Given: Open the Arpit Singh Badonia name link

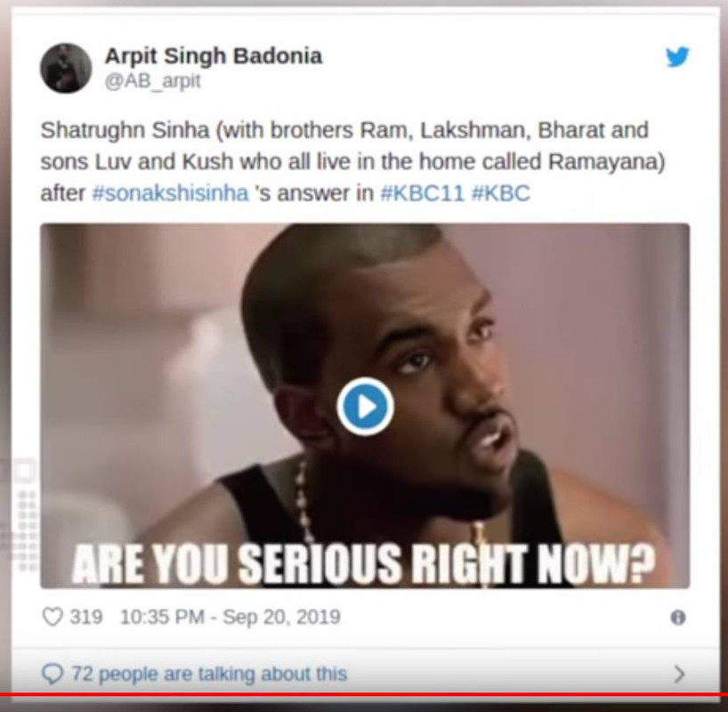Looking at the screenshot, I should [213, 56].
